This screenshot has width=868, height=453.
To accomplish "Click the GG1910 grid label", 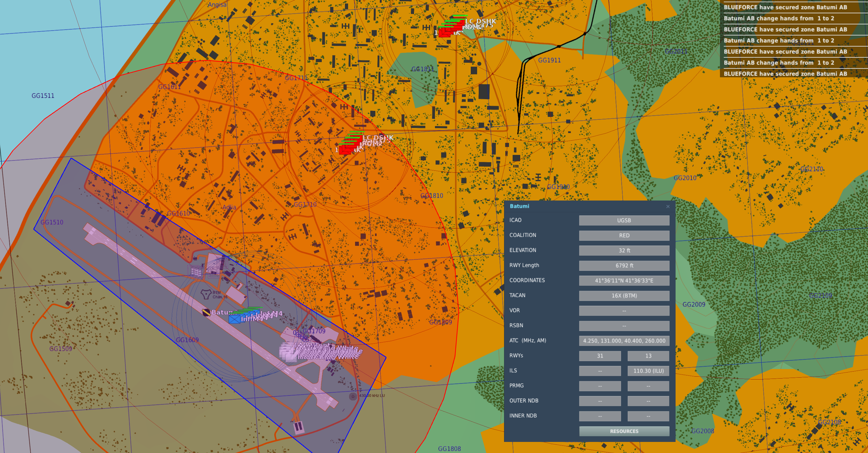I will pyautogui.click(x=558, y=187).
